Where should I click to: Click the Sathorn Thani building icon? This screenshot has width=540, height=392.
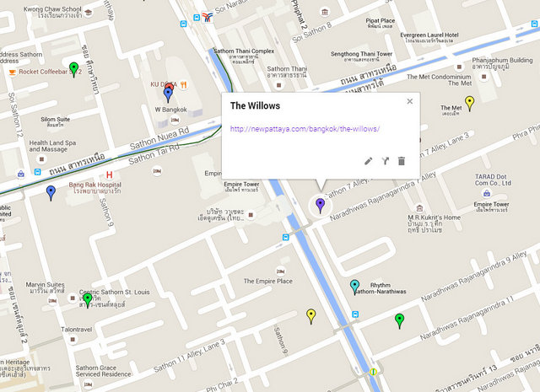[279, 85]
